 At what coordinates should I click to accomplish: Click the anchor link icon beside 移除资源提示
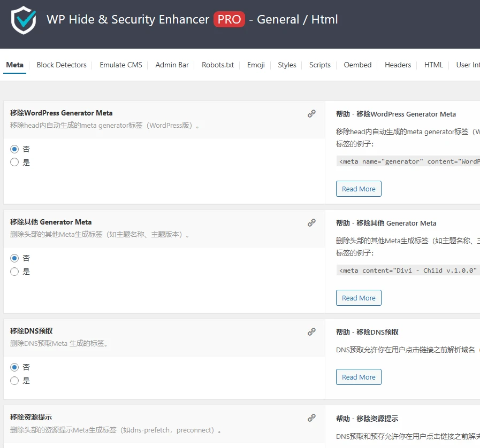[x=311, y=418]
